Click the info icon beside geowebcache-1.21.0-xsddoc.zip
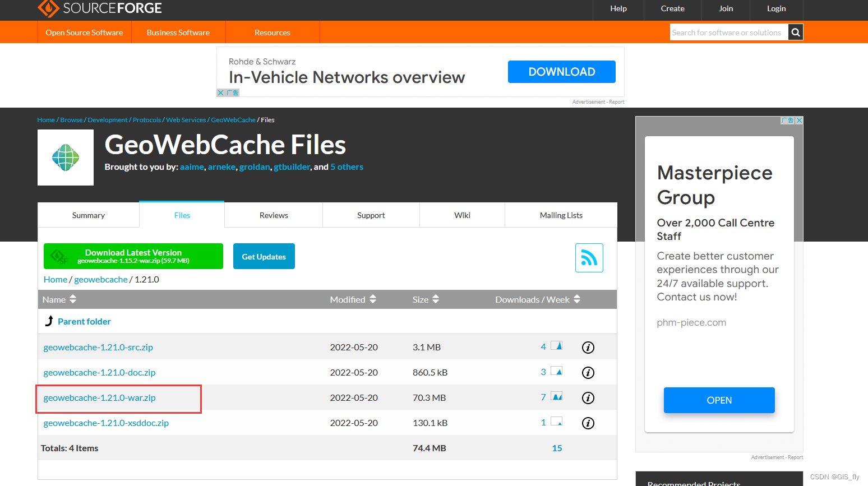The width and height of the screenshot is (868, 486). click(588, 423)
